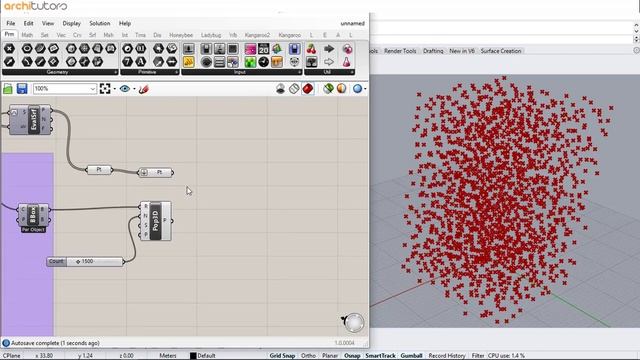Click the open file folder icon
640x360 pixels.
pyautogui.click(x=8, y=89)
